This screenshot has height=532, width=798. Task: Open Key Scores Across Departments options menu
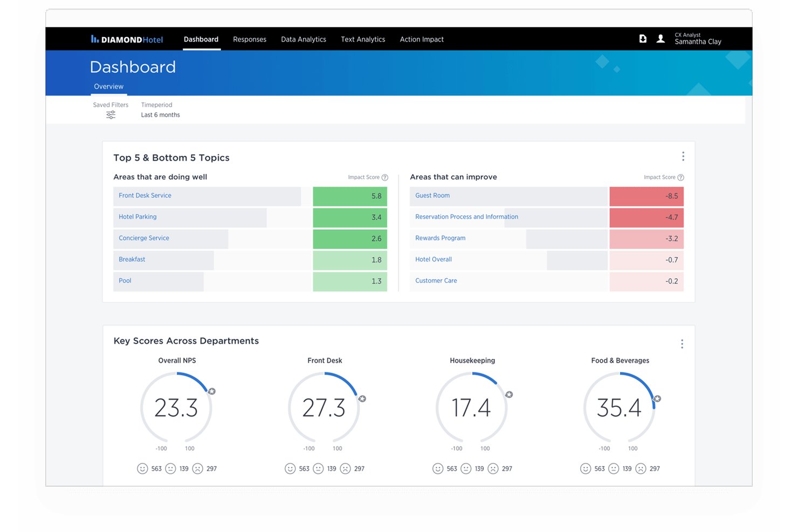pyautogui.click(x=682, y=344)
